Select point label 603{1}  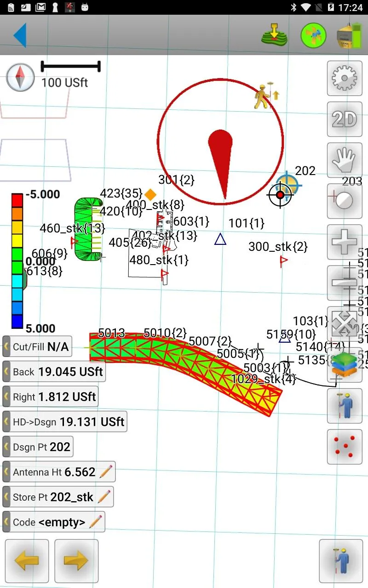click(x=191, y=221)
